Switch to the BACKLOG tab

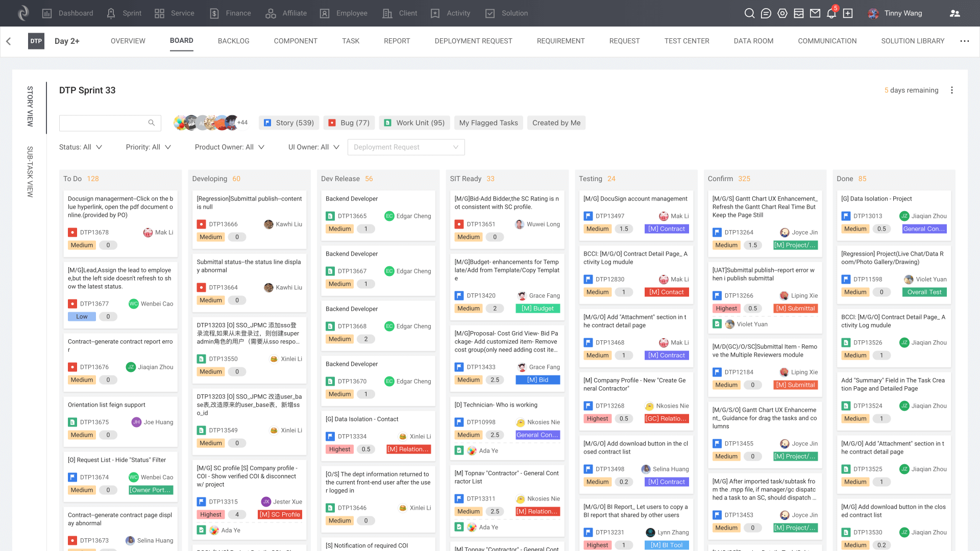pos(233,41)
